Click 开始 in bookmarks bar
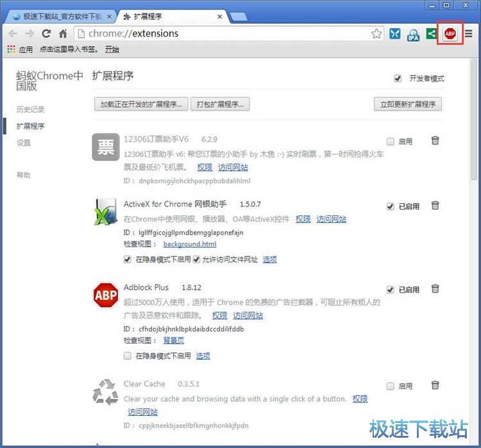 [x=112, y=49]
